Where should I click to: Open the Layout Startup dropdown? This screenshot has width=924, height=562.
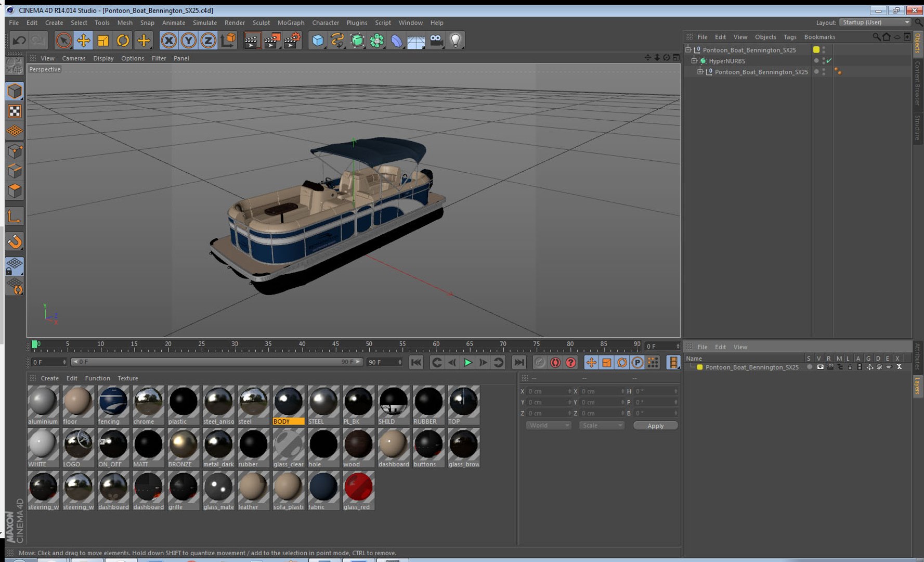click(876, 22)
